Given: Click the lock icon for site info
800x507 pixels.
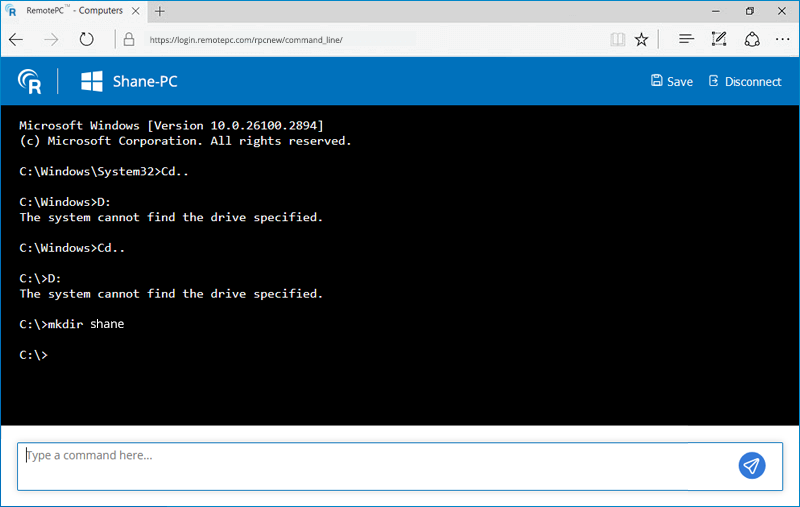Looking at the screenshot, I should point(128,40).
